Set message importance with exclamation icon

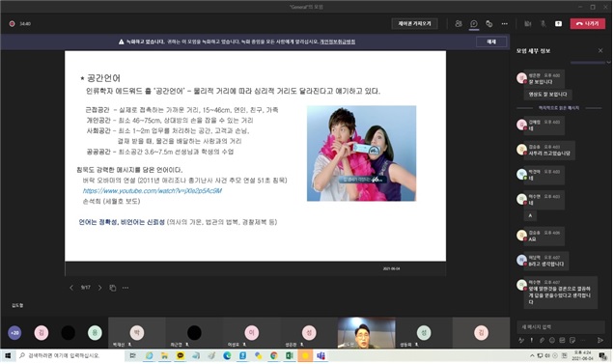pyautogui.click(x=531, y=340)
